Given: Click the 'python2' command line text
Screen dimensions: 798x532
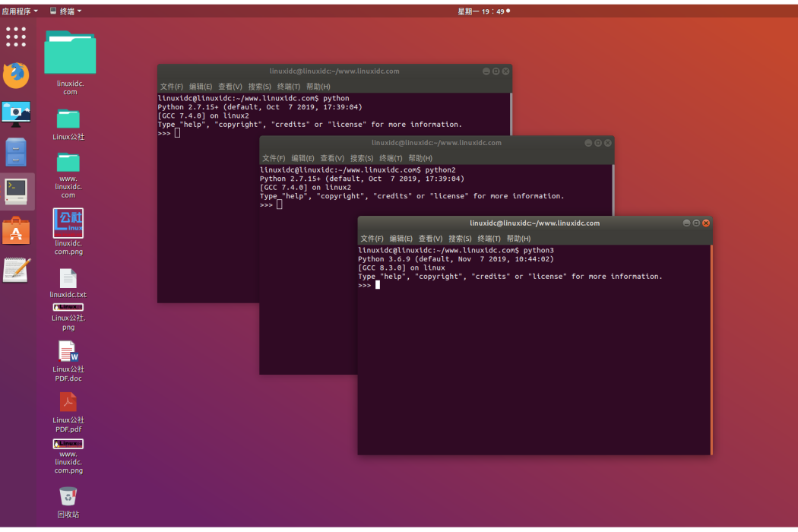Looking at the screenshot, I should [x=440, y=170].
